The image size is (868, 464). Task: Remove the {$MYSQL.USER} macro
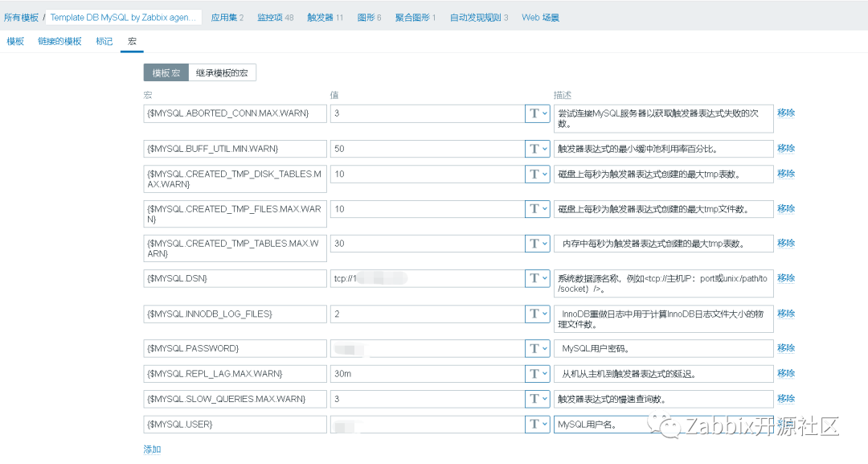click(785, 424)
